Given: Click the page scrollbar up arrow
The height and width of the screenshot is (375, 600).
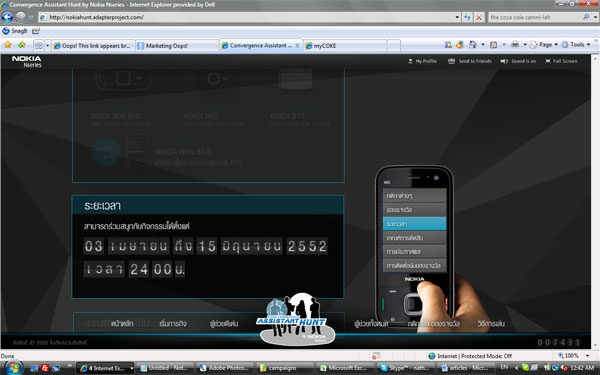Looking at the screenshot, I should (595, 59).
